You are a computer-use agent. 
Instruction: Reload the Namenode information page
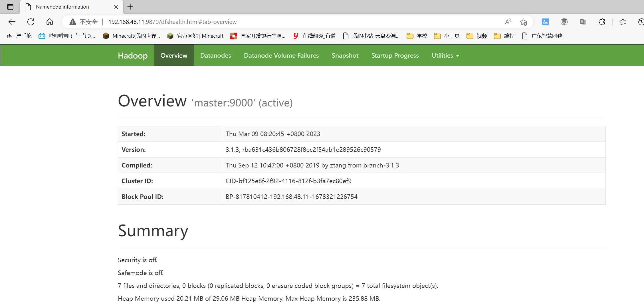point(31,22)
